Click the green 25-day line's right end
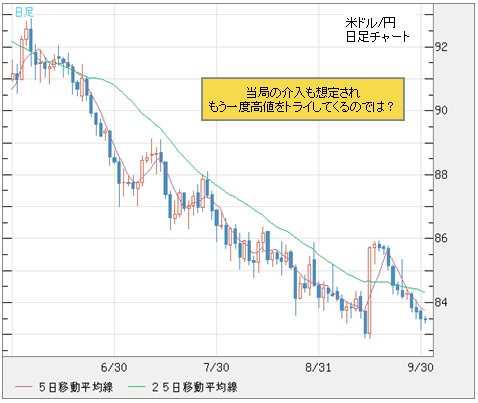 point(424,292)
